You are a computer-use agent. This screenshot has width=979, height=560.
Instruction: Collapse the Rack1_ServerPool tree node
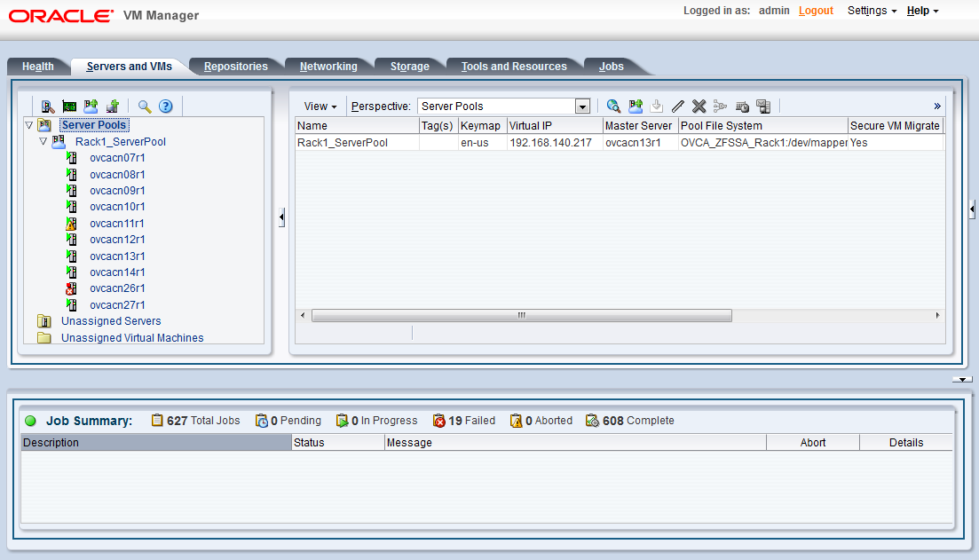point(43,142)
